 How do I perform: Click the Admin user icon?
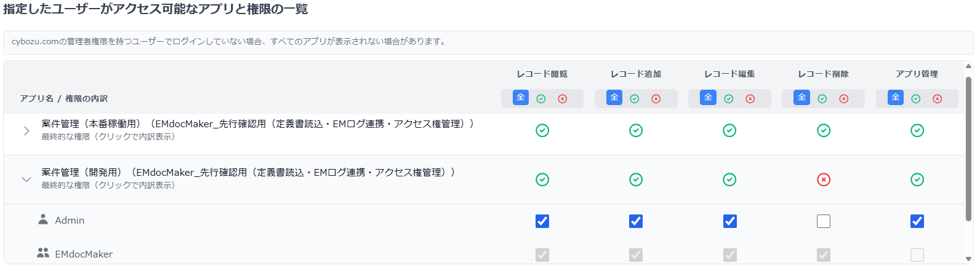[43, 219]
